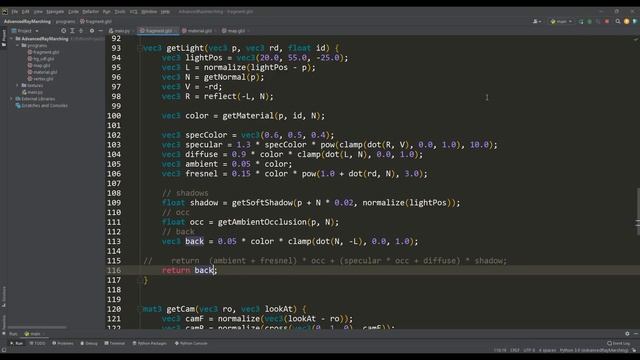
Task: Select Scratches and Consoles node
Action: tap(42, 106)
